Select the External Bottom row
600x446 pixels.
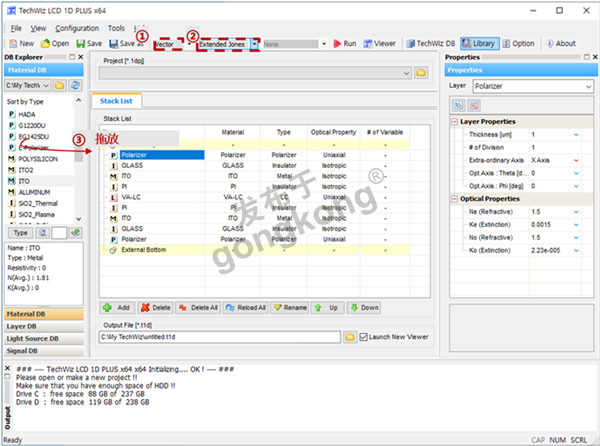(x=255, y=250)
